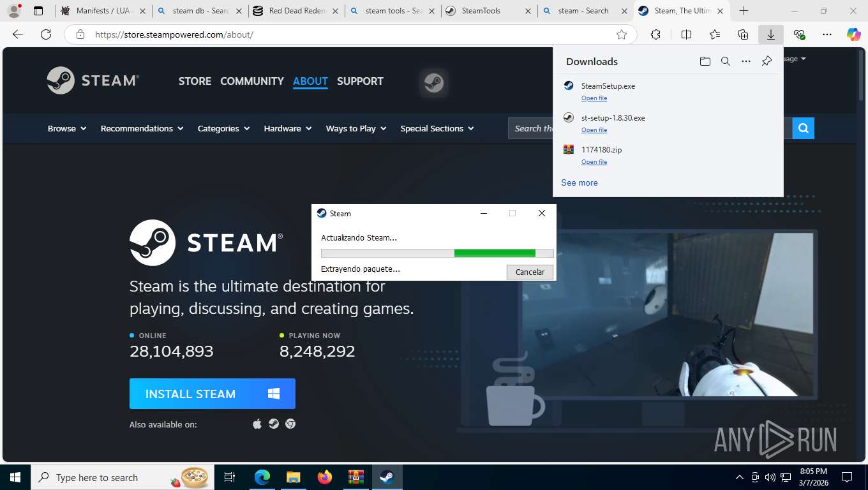The height and width of the screenshot is (490, 868).
Task: Open WinRAR from the taskbar
Action: (355, 477)
